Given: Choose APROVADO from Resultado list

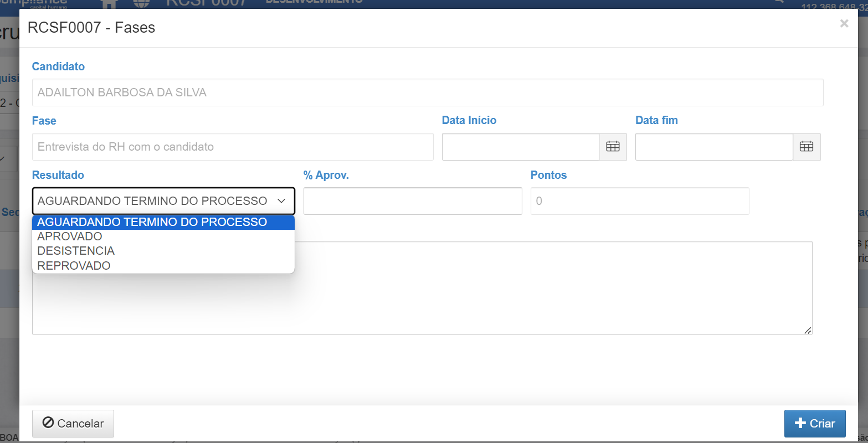Looking at the screenshot, I should [x=163, y=236].
